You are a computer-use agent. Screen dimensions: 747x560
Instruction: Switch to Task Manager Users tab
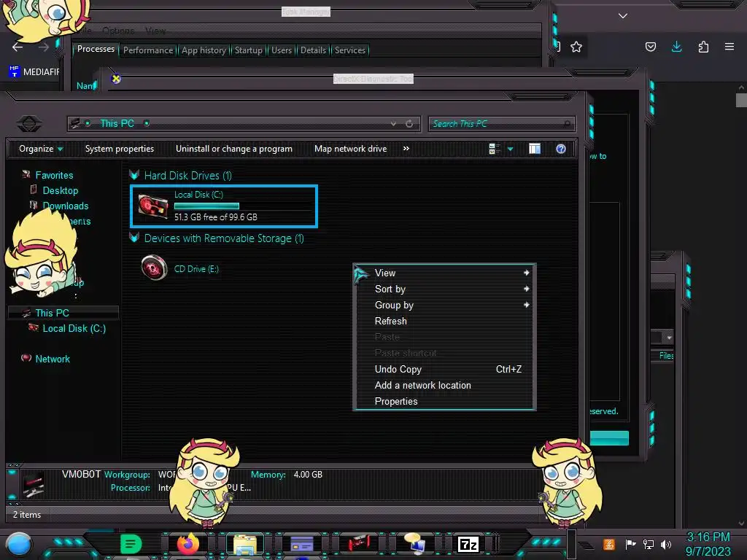tap(282, 50)
